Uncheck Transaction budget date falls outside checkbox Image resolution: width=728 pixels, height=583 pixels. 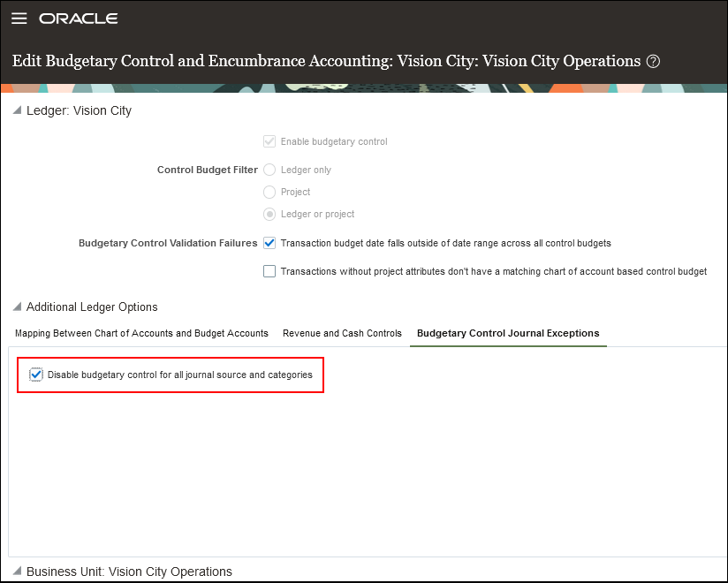[269, 243]
